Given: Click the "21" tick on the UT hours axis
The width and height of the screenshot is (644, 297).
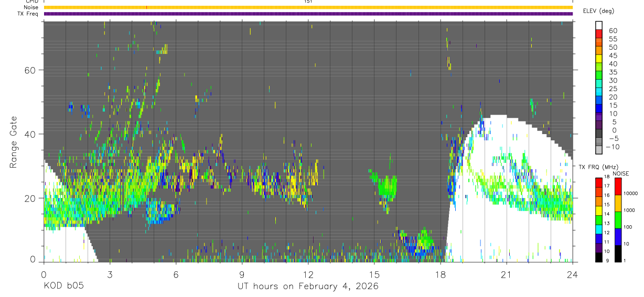Looking at the screenshot, I should [x=507, y=274].
